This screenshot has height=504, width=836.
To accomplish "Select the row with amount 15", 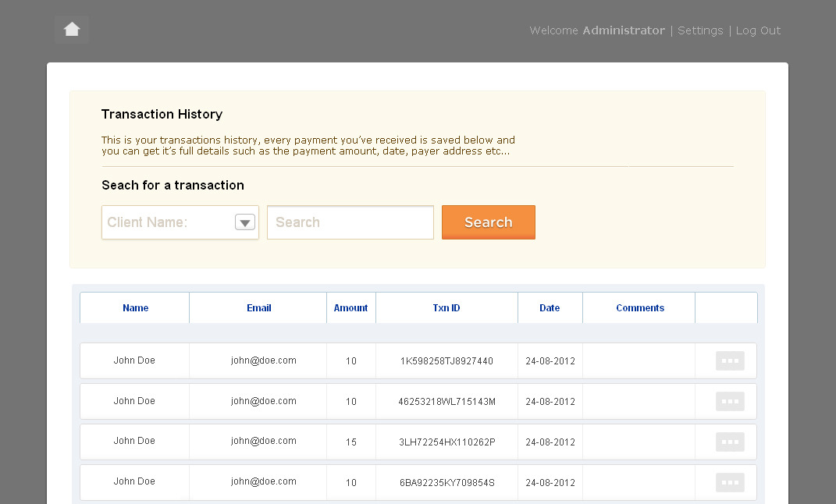I will coord(351,442).
